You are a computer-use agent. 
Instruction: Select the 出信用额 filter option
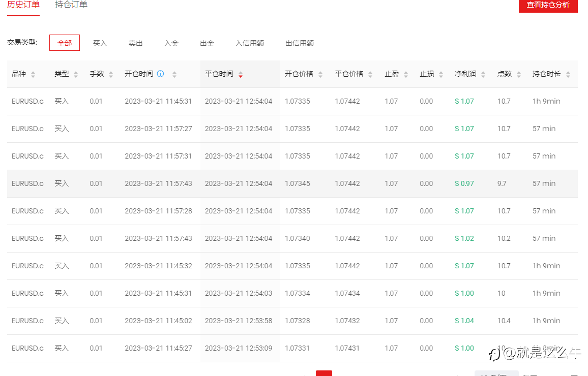click(x=300, y=43)
